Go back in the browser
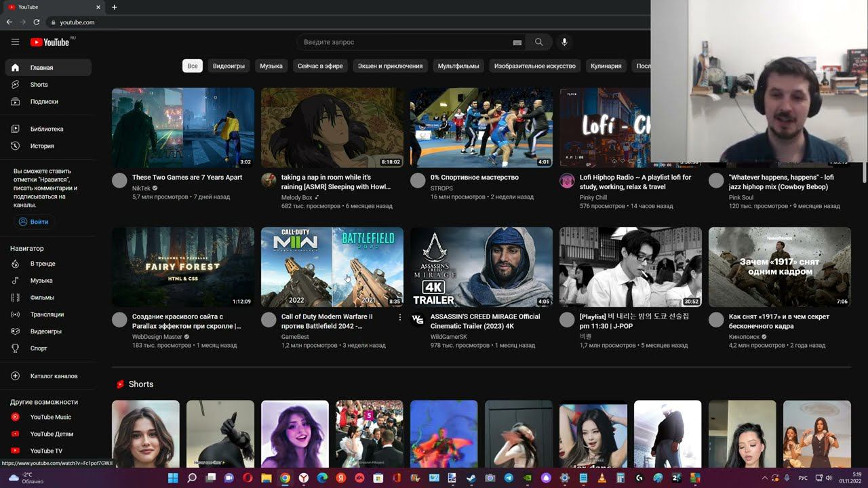868x488 pixels. click(9, 22)
